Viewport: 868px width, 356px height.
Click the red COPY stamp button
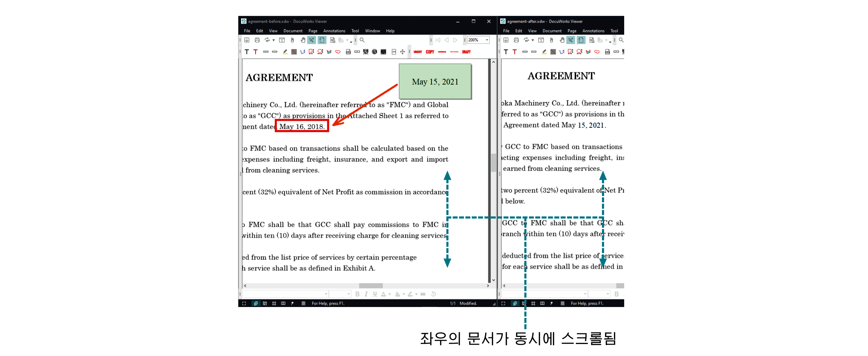(x=430, y=52)
